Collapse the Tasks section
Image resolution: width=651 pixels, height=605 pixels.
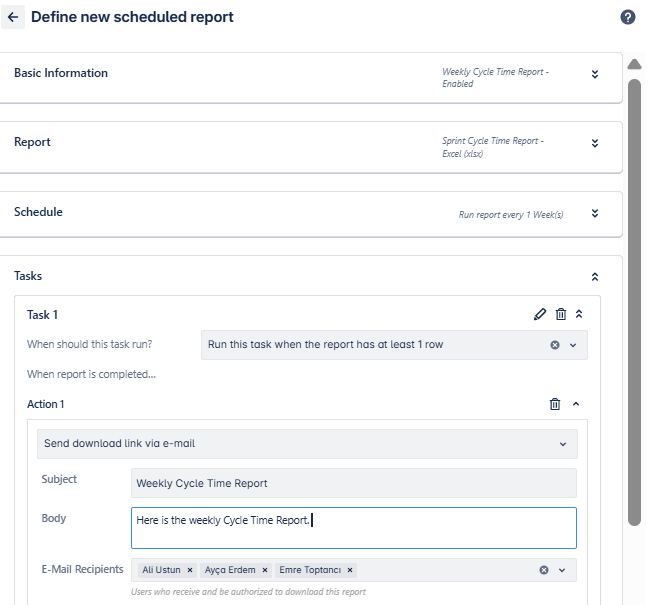pos(595,277)
